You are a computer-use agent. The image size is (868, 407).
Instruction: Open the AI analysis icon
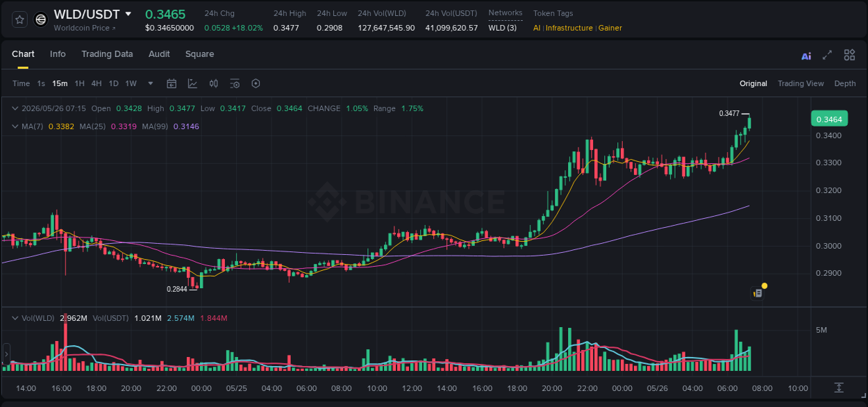click(806, 56)
